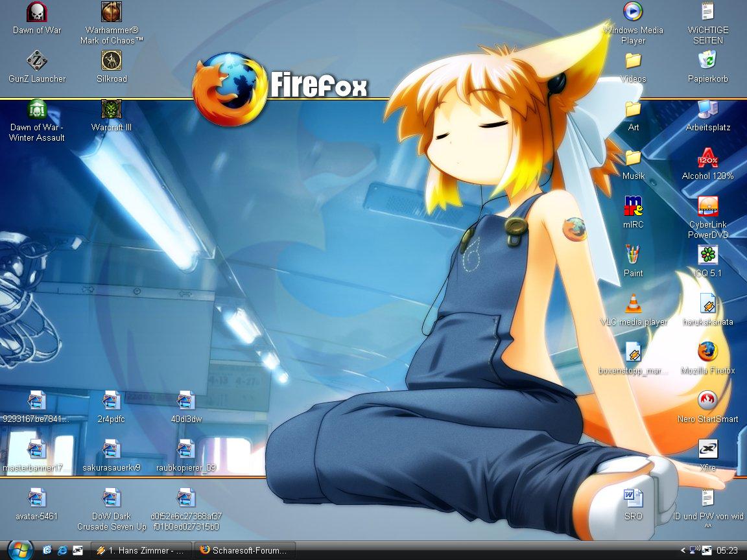The width and height of the screenshot is (747, 560).
Task: Open the Xfire desktop shortcut
Action: pyautogui.click(x=707, y=449)
